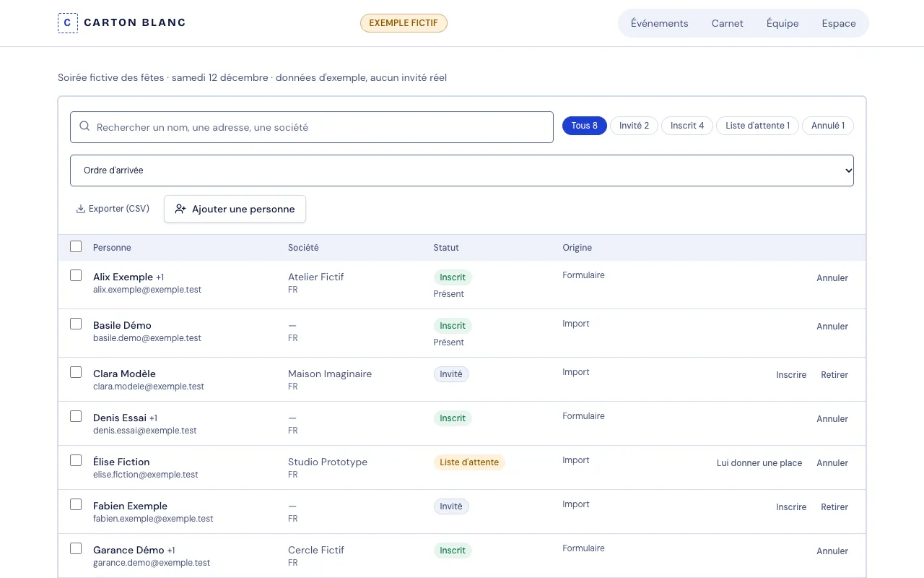This screenshot has height=578, width=924.
Task: Filter by "Invité 2"
Action: pos(635,126)
